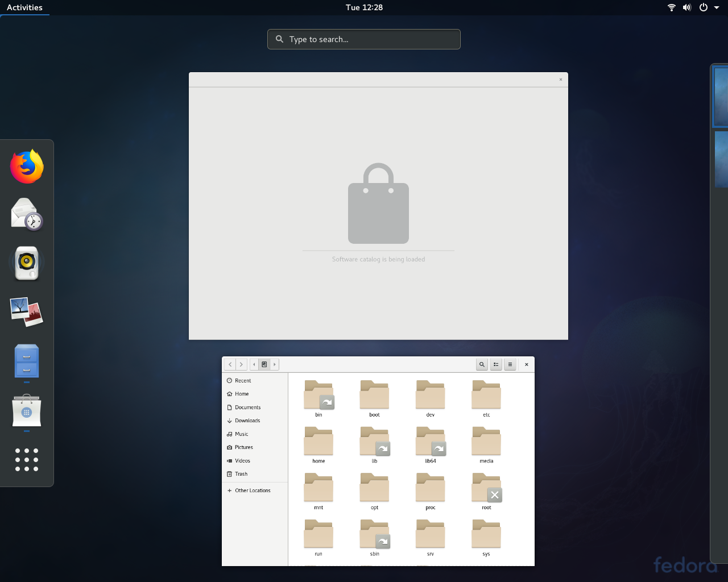
Task: Launch Shotwell photo manager from dock
Action: pyautogui.click(x=27, y=311)
